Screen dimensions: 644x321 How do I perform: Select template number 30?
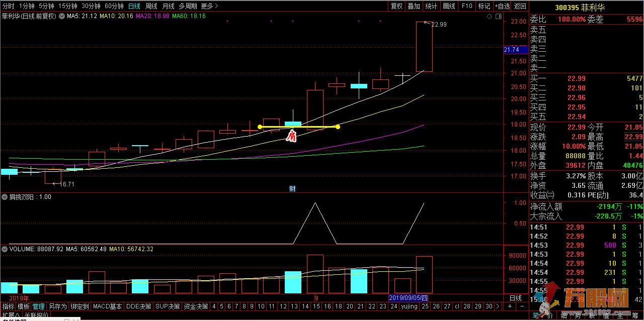pos(489,306)
